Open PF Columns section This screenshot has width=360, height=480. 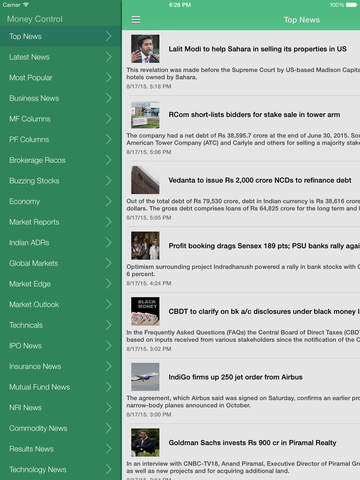click(61, 139)
